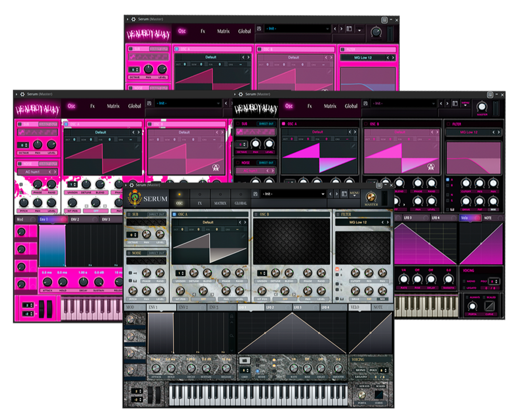Open the Matrix tab in the black-pink Serum window

330,106
